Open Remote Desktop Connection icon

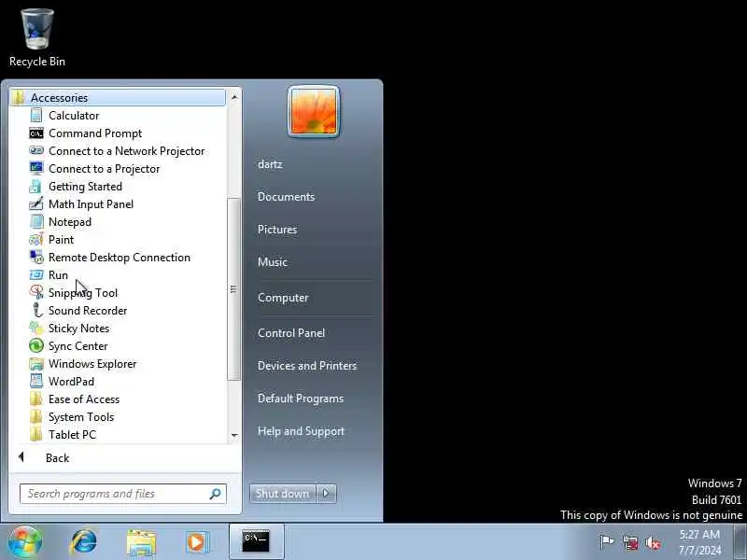point(36,258)
